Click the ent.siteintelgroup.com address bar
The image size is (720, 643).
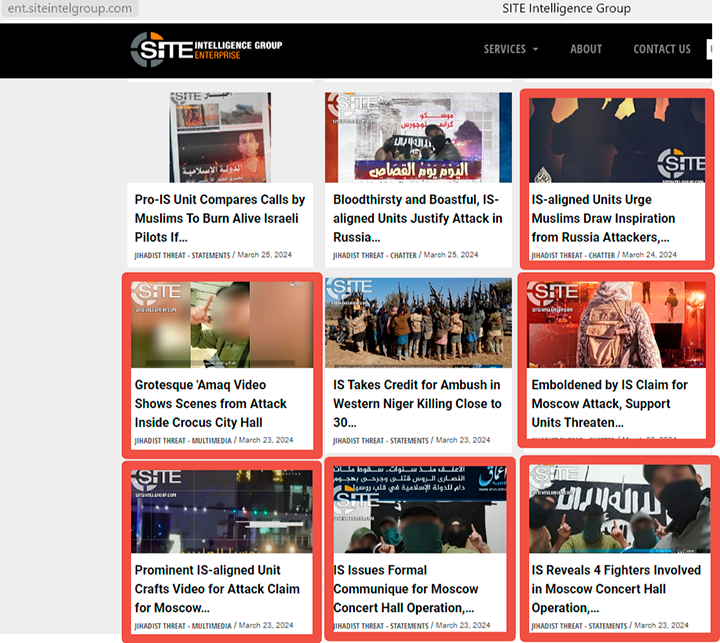[70, 9]
